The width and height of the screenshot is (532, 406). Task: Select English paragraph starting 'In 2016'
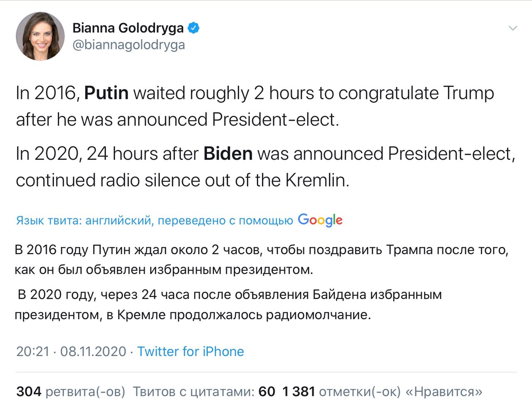click(x=255, y=106)
